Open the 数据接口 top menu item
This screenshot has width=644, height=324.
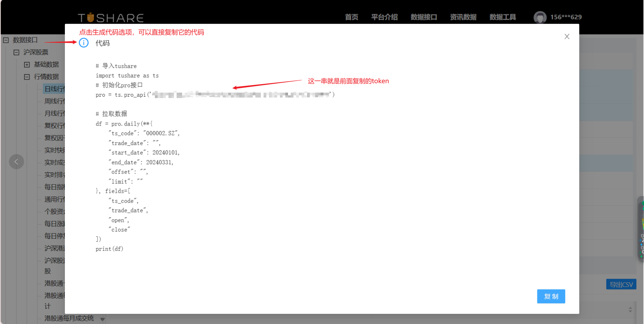424,17
